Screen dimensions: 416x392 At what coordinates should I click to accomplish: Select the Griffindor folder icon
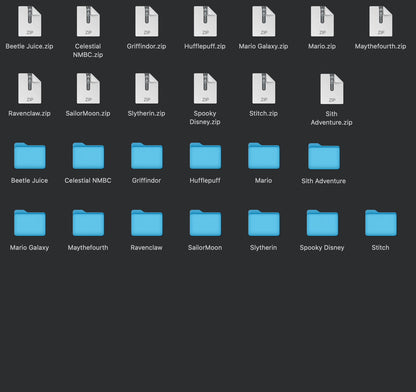(x=147, y=156)
